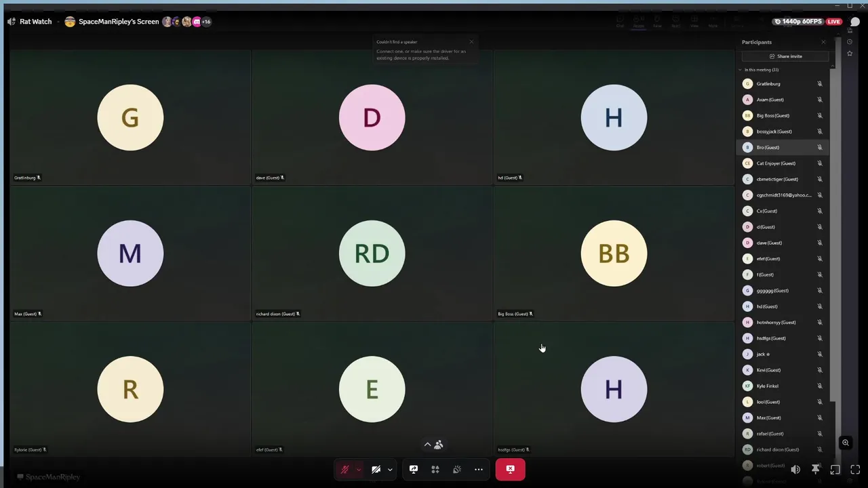Click the red stop sharing button

click(x=510, y=469)
